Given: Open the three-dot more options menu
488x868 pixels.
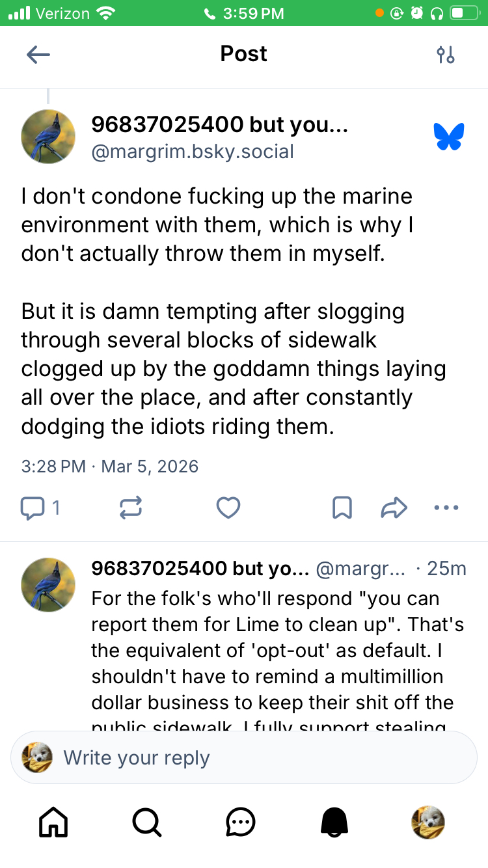Looking at the screenshot, I should (446, 508).
